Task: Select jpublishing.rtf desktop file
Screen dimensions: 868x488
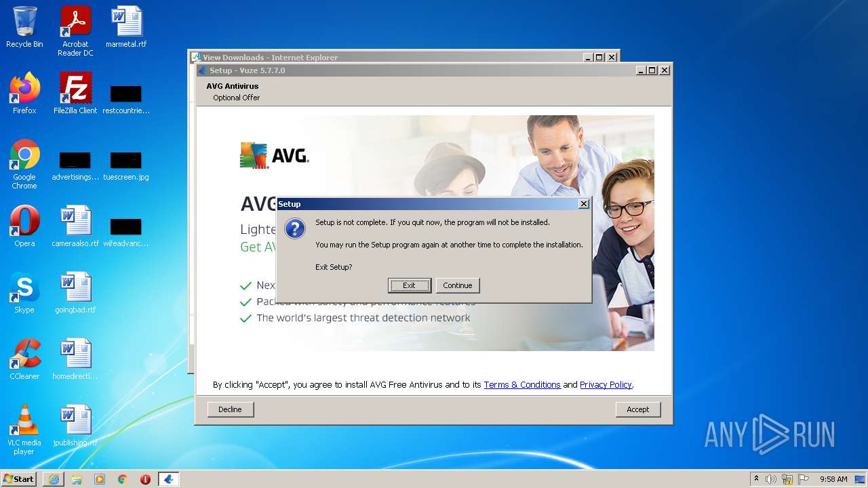Action: (75, 426)
